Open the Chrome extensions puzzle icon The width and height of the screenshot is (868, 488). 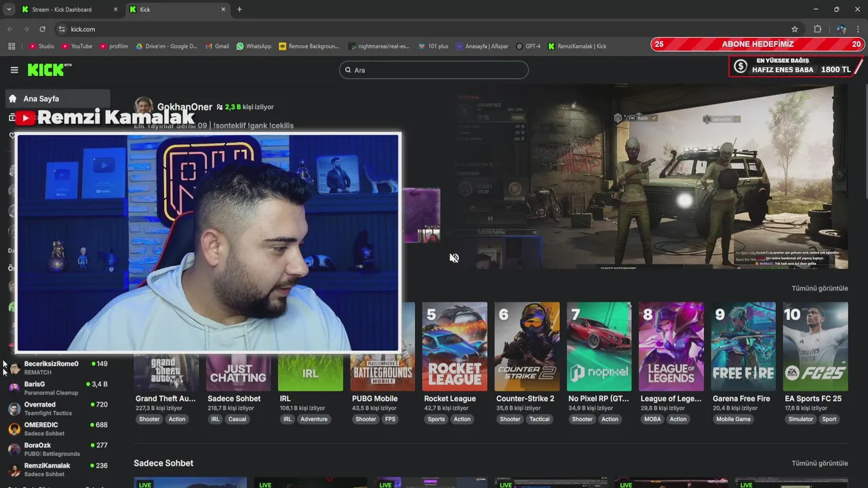point(817,29)
